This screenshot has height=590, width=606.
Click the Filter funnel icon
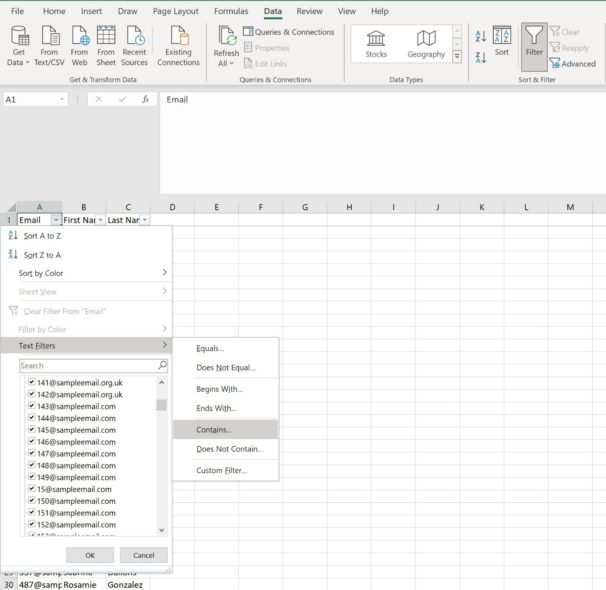534,37
